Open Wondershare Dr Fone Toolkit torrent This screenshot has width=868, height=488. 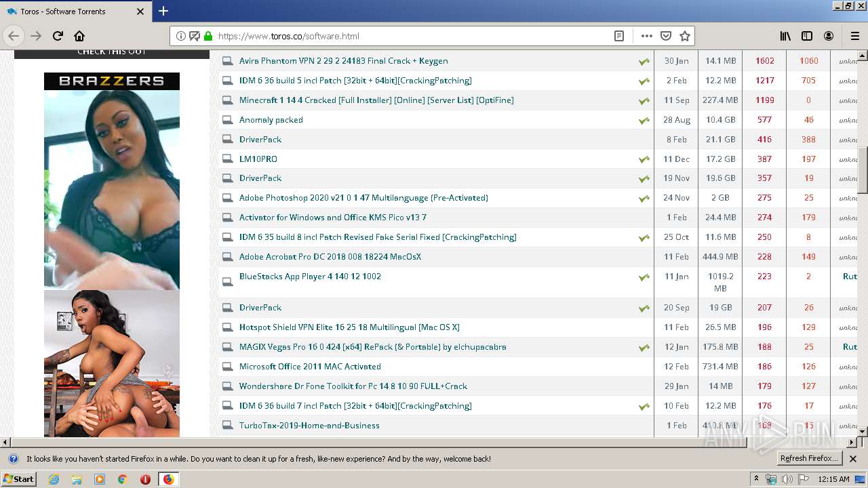tap(353, 386)
